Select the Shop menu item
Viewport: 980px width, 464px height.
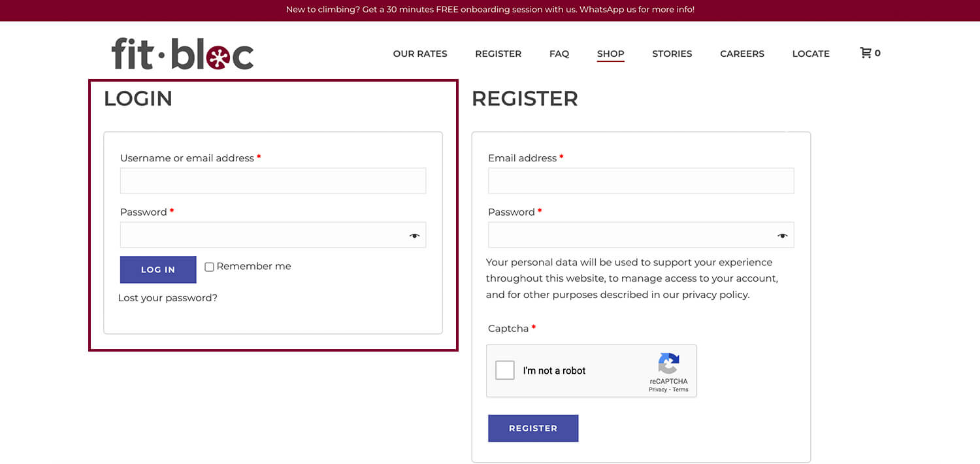coord(610,54)
